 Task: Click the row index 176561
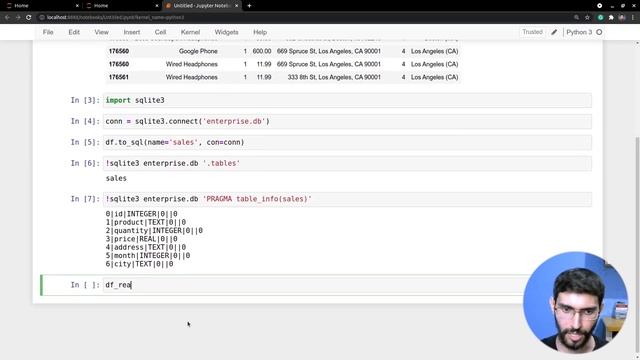(119, 77)
